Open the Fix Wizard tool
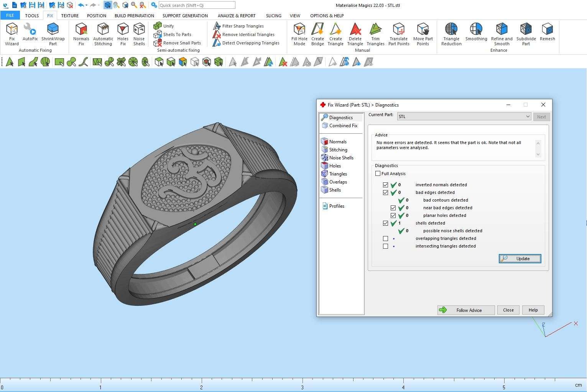587x392 pixels. 12,34
